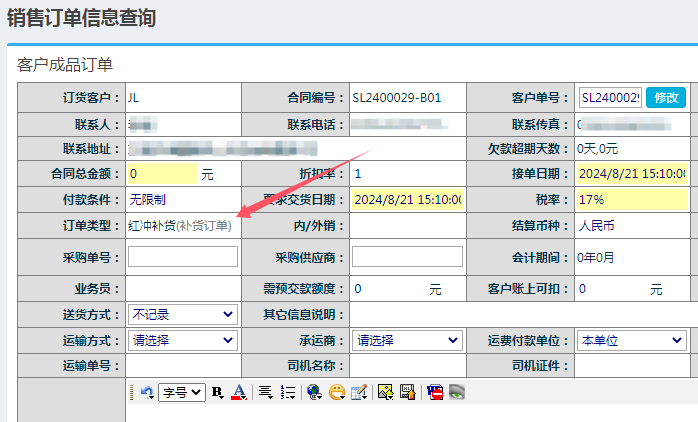Click the text alignment icon

click(266, 393)
